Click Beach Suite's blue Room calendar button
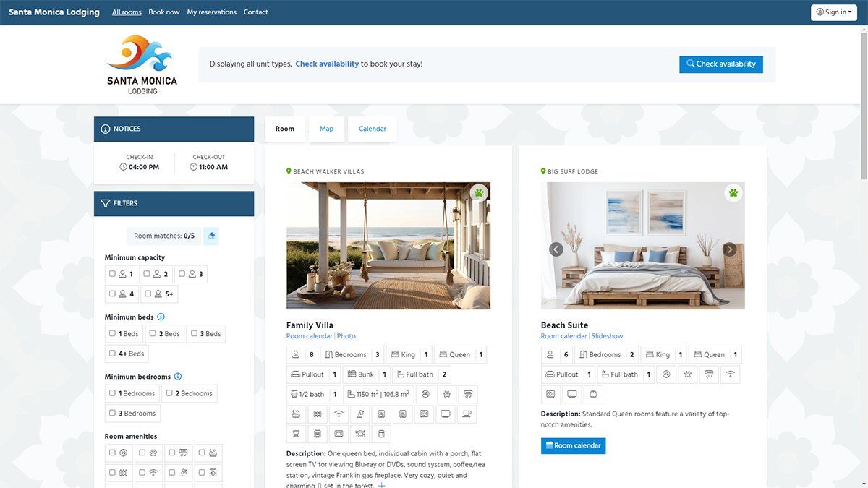 pos(574,445)
